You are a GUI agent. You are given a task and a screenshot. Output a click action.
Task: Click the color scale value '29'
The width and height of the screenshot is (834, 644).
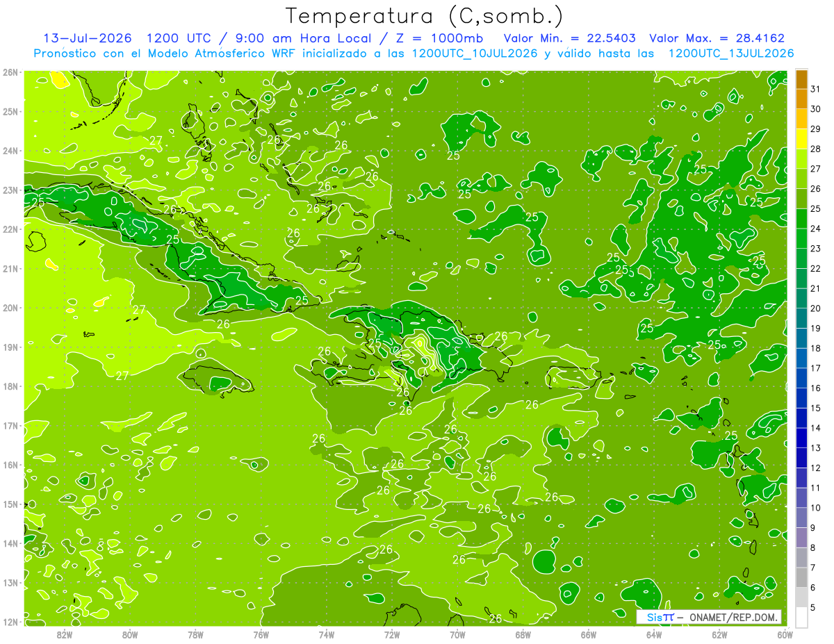[x=815, y=129]
